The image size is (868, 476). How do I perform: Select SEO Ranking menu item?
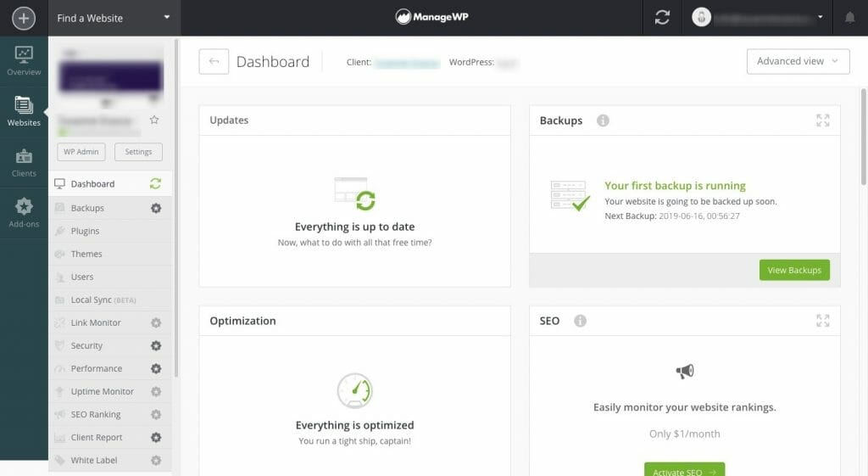click(x=110, y=414)
